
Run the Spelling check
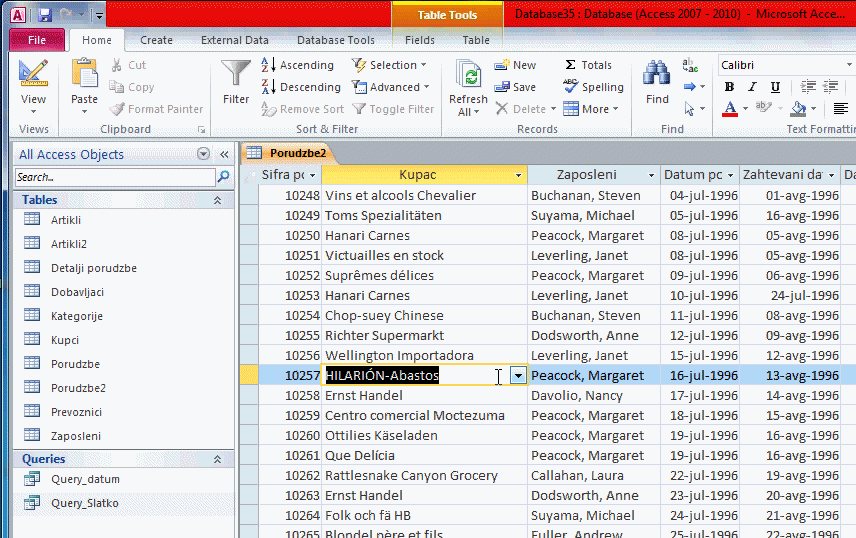click(593, 87)
